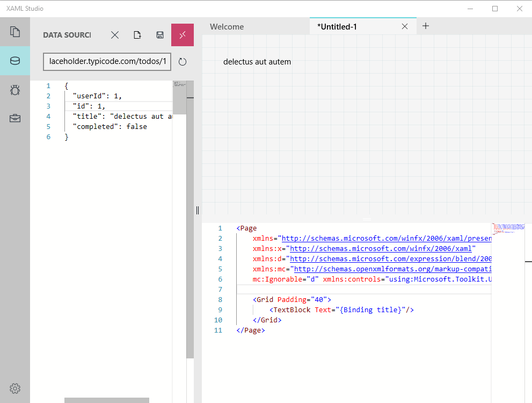Create new data source file icon

point(137,35)
